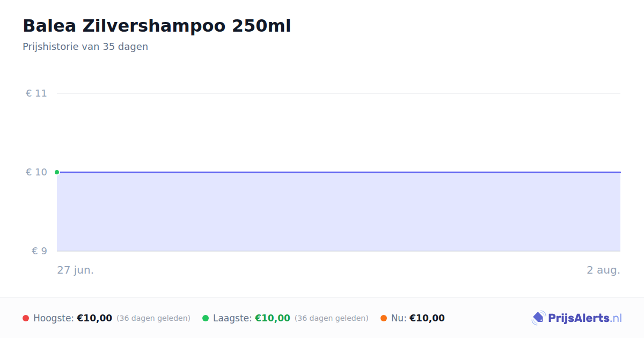The image size is (644, 338).
Task: Click the PrijsAlerts price tag logo icon
Action: click(538, 318)
